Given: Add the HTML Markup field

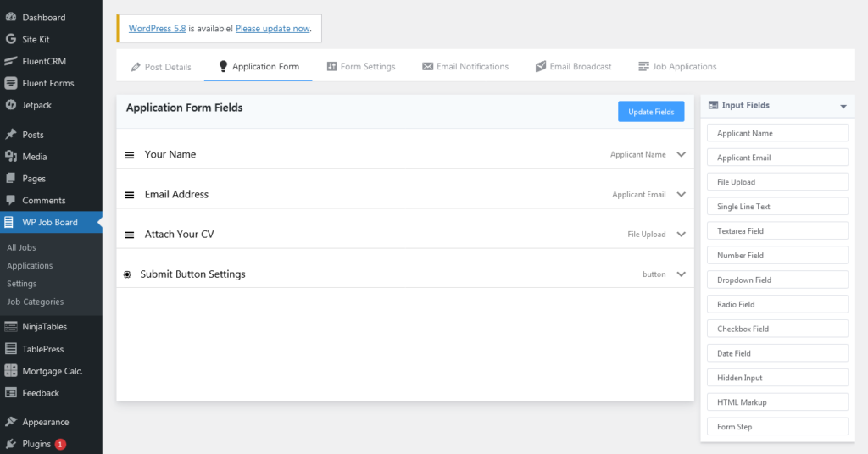Looking at the screenshot, I should (777, 402).
